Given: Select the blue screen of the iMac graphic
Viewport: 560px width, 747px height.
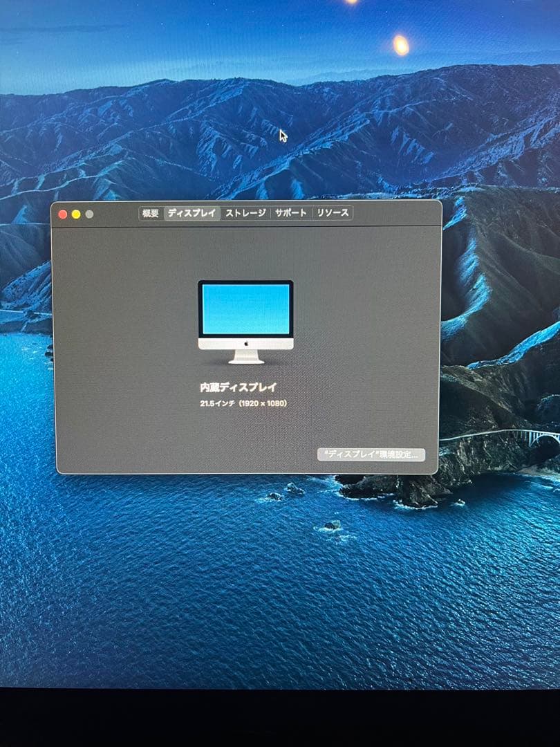Looking at the screenshot, I should [x=247, y=308].
